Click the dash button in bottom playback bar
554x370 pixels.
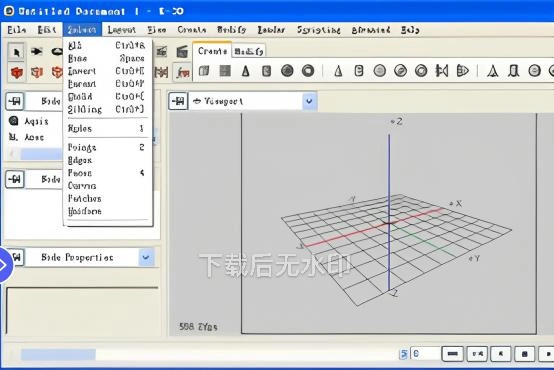pyautogui.click(x=453, y=353)
